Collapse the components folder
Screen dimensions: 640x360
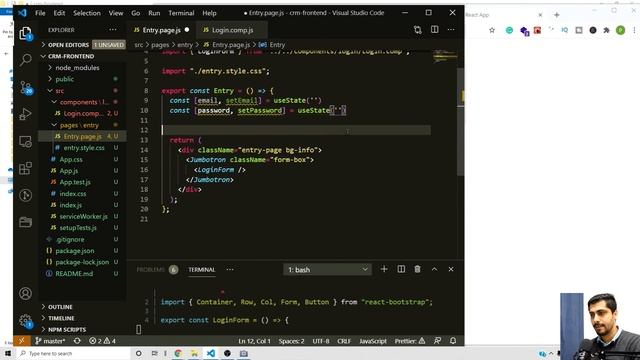[83, 102]
